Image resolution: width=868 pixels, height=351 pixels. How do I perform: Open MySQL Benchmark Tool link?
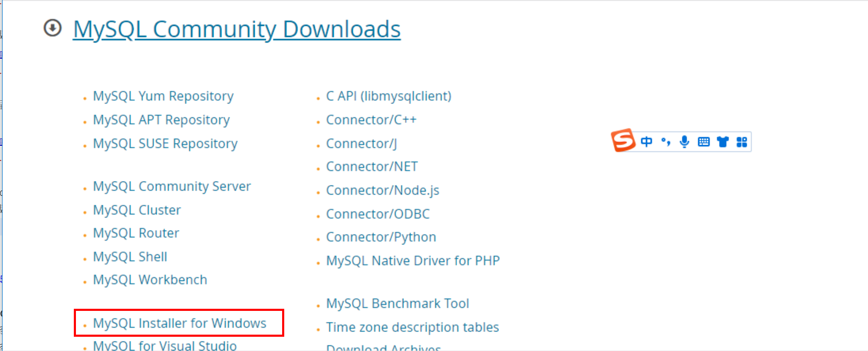coord(398,303)
